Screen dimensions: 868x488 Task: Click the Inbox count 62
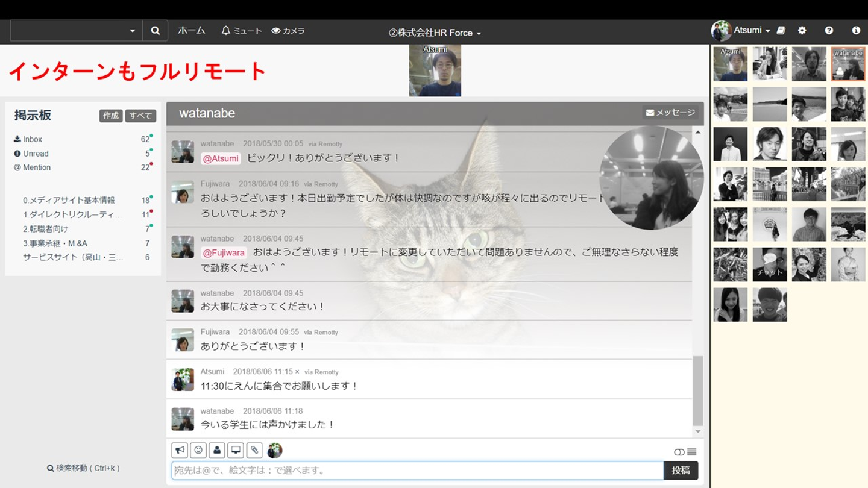(x=145, y=139)
